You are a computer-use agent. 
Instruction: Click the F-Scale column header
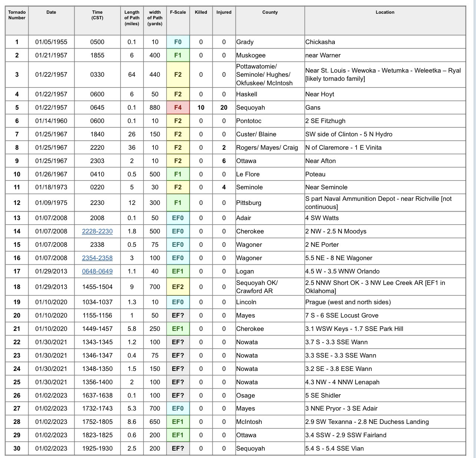point(178,12)
